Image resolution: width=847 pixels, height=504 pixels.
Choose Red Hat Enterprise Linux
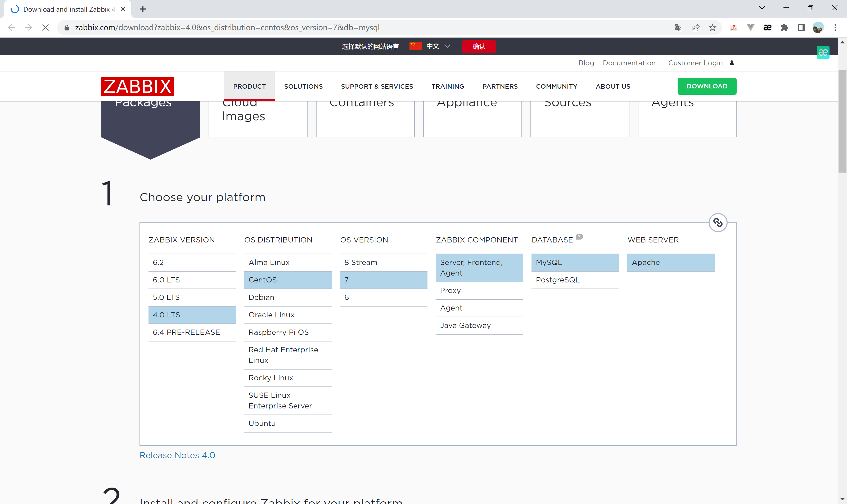pyautogui.click(x=288, y=355)
